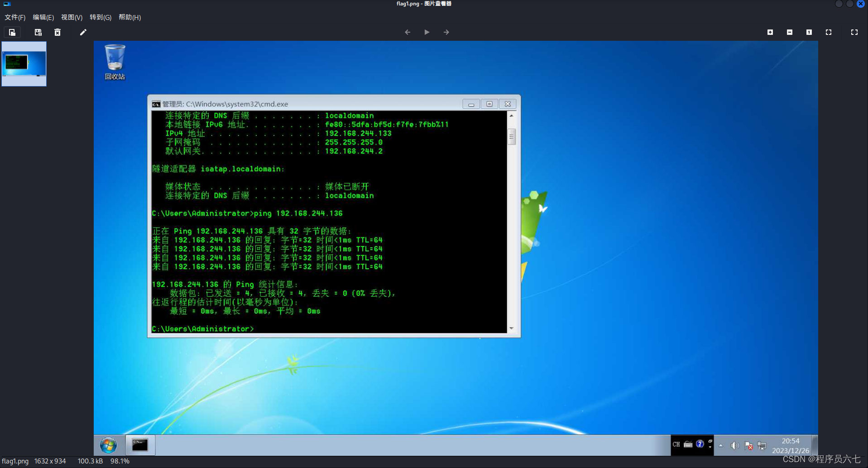This screenshot has height=468, width=868.
Task: Click the network tray icon
Action: pos(762,446)
